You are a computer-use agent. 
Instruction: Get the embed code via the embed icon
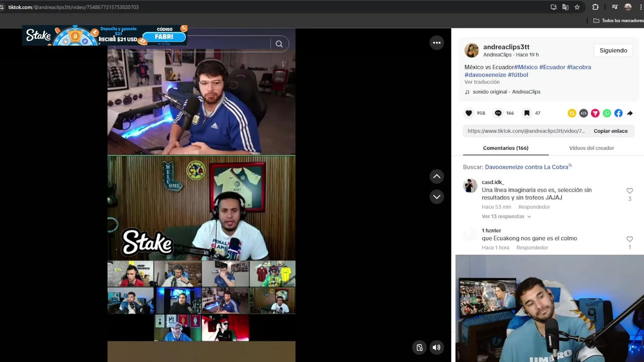(583, 113)
